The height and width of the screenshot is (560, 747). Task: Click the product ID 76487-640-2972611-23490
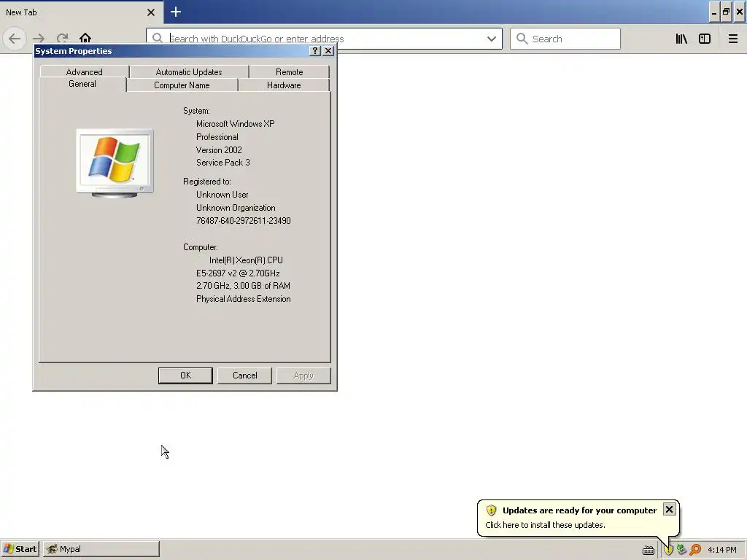pyautogui.click(x=244, y=221)
